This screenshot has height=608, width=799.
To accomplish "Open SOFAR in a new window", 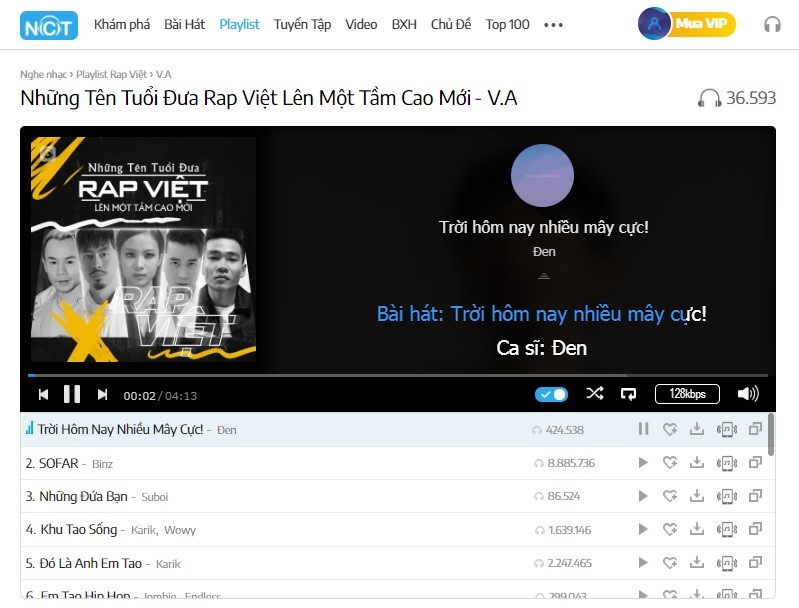I will pos(755,462).
